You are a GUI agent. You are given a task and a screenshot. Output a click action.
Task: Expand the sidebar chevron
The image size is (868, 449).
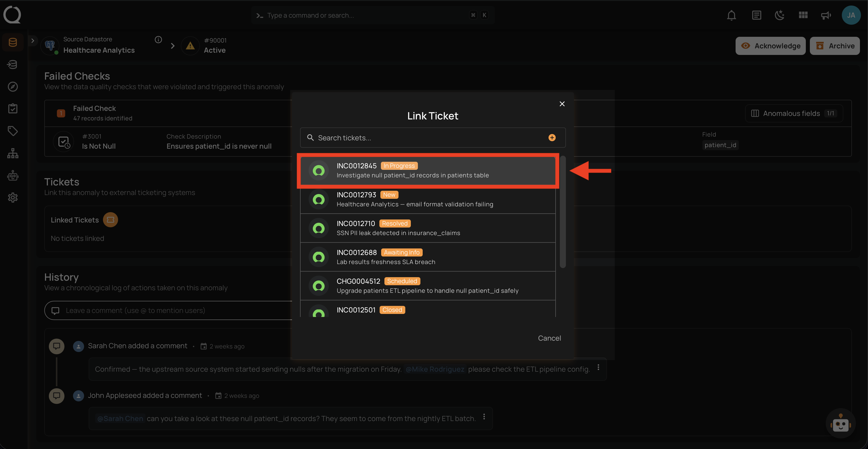[x=33, y=41]
